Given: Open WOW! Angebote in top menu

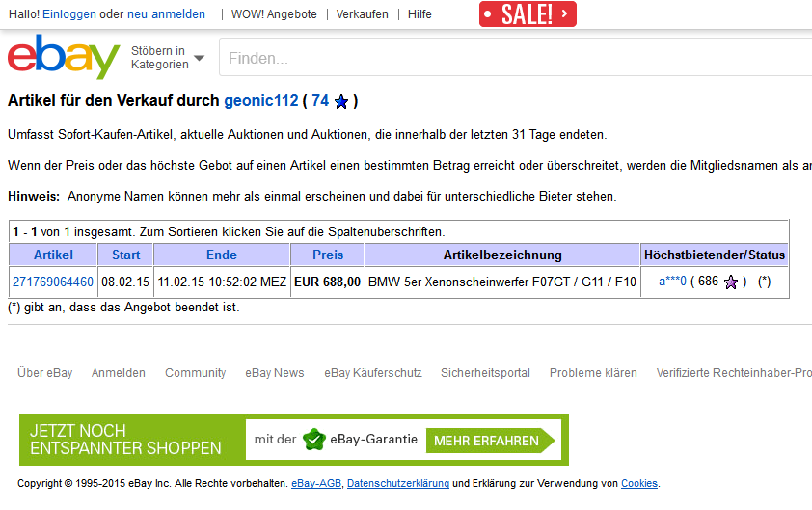Looking at the screenshot, I should (x=274, y=14).
